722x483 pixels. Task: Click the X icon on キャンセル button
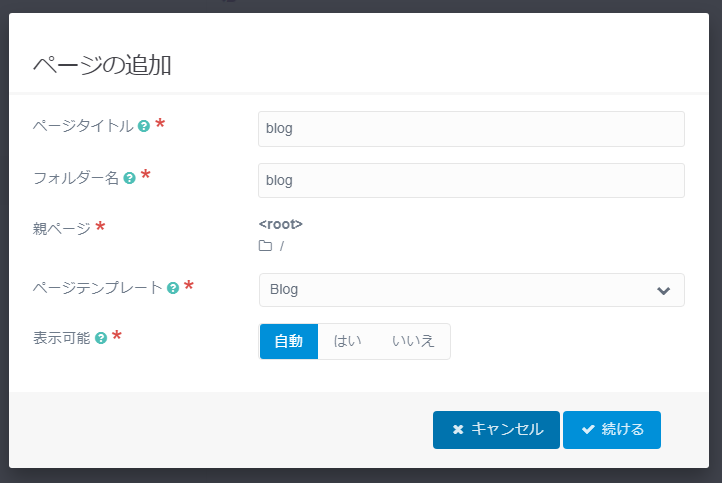[458, 430]
